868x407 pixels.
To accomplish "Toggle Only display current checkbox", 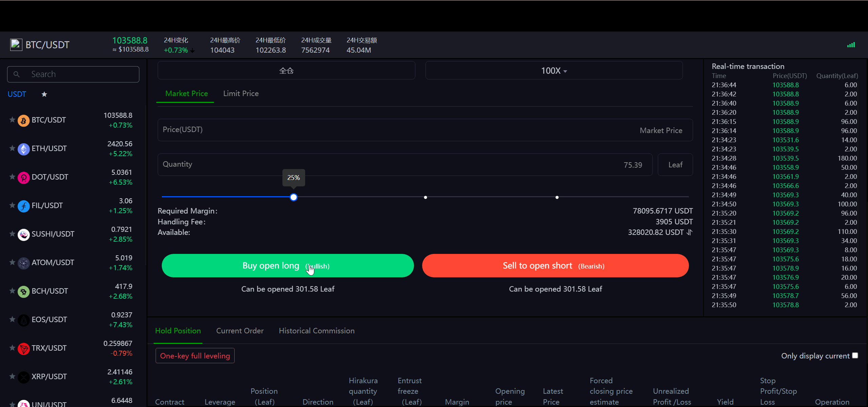I will click(855, 355).
